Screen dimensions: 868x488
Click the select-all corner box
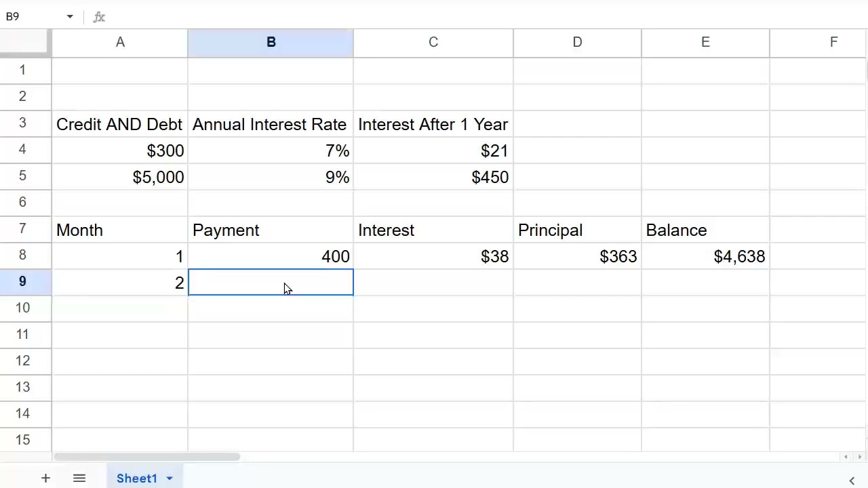pyautogui.click(x=25, y=43)
